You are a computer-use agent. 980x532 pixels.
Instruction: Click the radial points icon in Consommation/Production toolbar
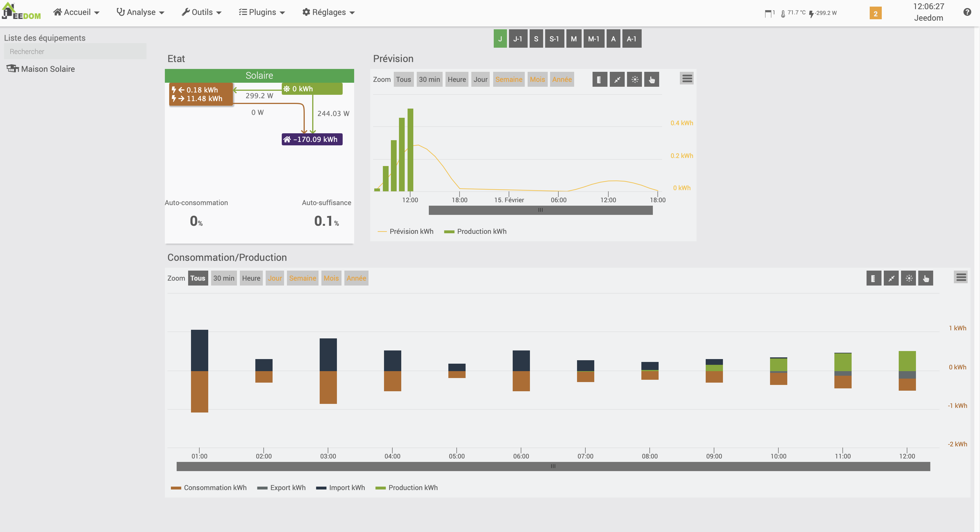click(908, 278)
